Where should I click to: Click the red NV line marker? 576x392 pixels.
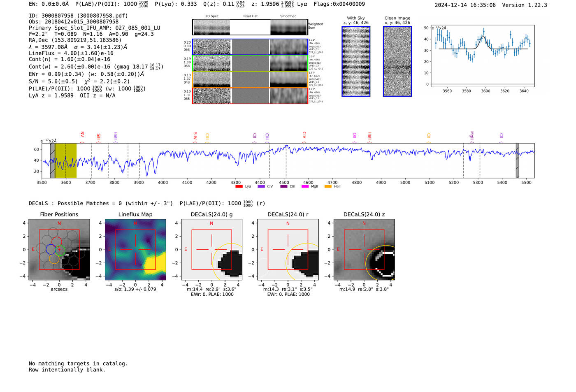(x=82, y=137)
